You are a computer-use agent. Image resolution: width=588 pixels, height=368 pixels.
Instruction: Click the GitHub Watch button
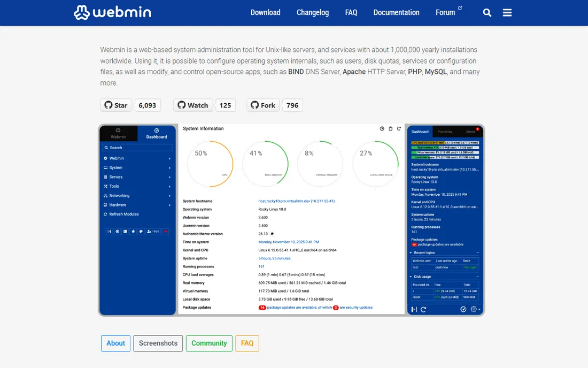pos(193,105)
